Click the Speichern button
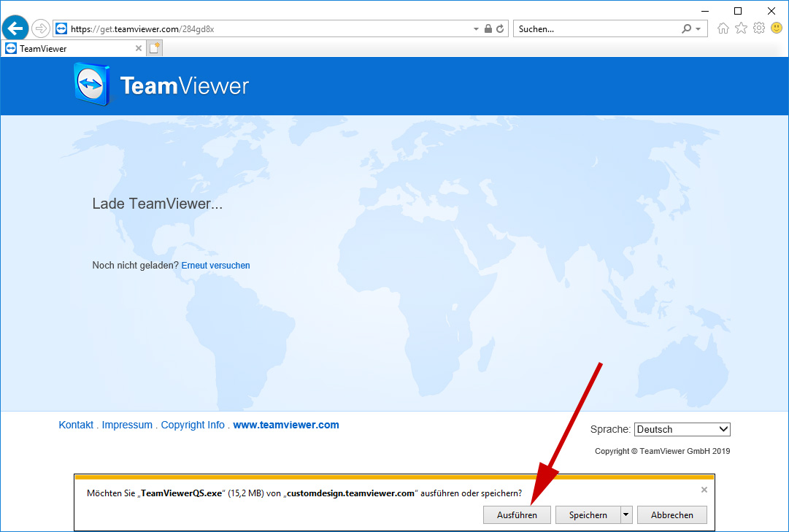Image resolution: width=789 pixels, height=532 pixels. [x=588, y=515]
